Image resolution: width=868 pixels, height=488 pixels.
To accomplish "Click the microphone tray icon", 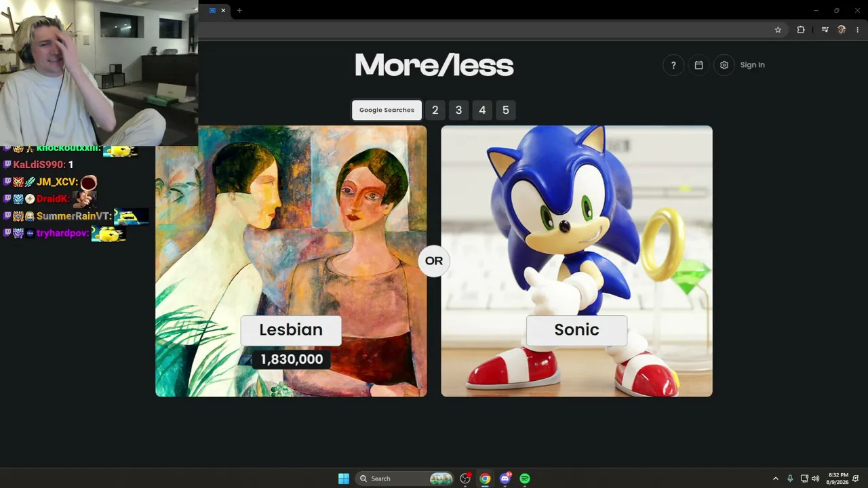I will click(790, 479).
